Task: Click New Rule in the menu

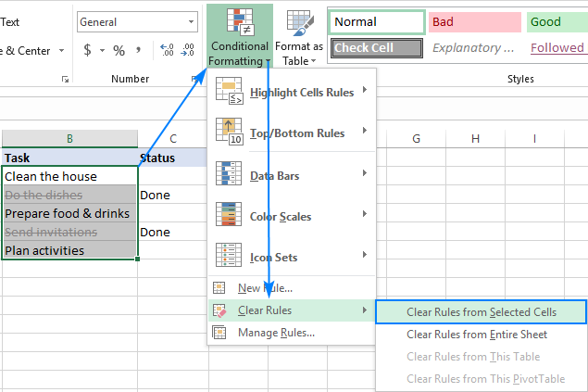Action: coord(265,288)
